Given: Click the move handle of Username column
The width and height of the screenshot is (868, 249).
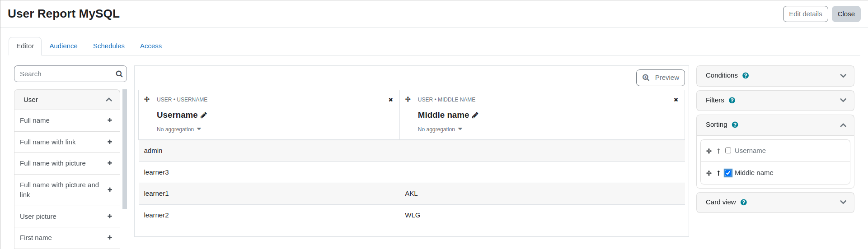Looking at the screenshot, I should click(x=147, y=99).
